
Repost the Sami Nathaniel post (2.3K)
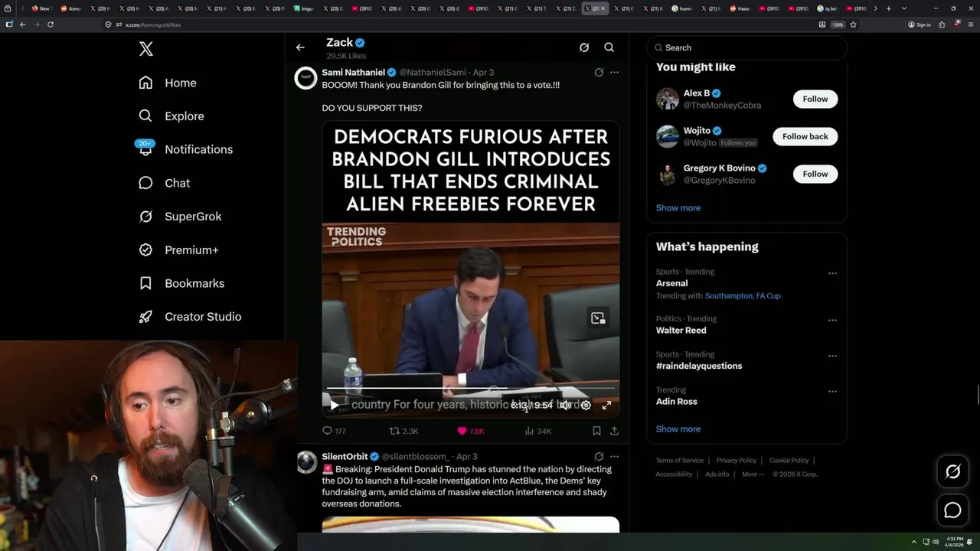[403, 431]
